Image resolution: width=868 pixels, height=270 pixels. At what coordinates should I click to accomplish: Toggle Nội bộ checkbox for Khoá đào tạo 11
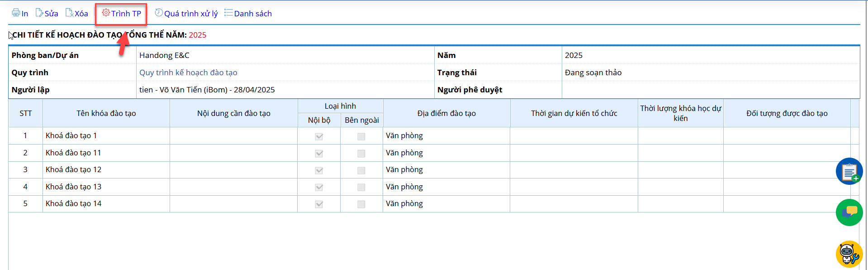tap(319, 154)
